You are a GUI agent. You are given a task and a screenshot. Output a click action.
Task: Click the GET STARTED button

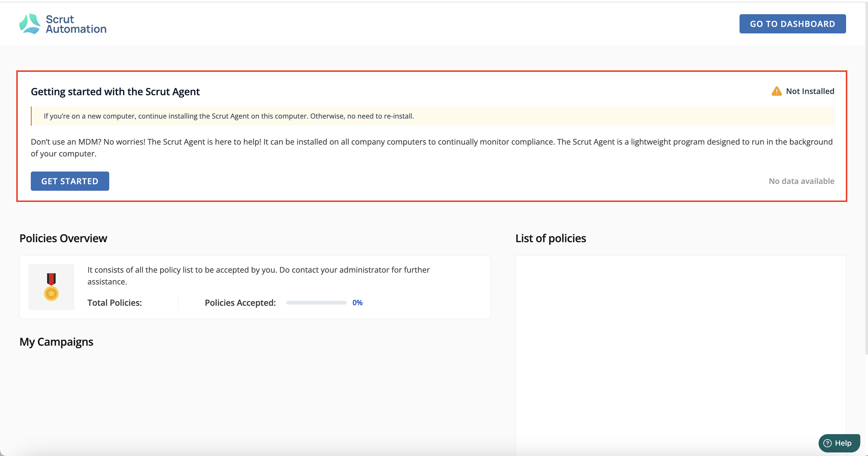coord(70,181)
